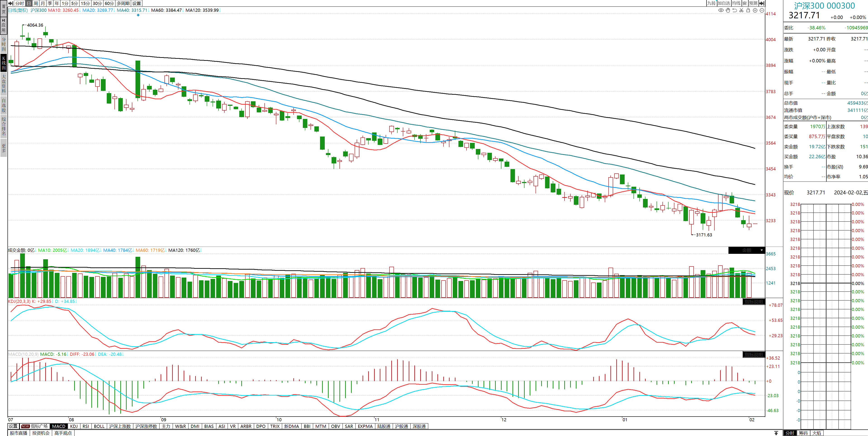Click the top-left arrow collapse icon

point(11,3)
